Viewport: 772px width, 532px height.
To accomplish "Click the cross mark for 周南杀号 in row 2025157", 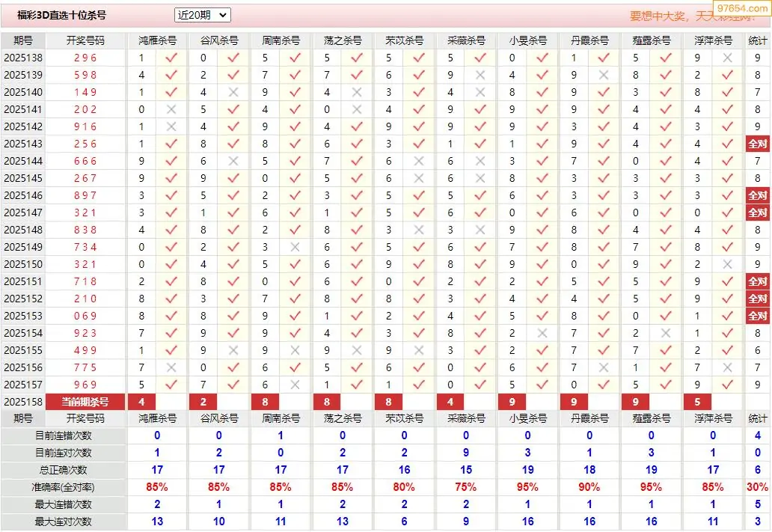I will pos(295,385).
